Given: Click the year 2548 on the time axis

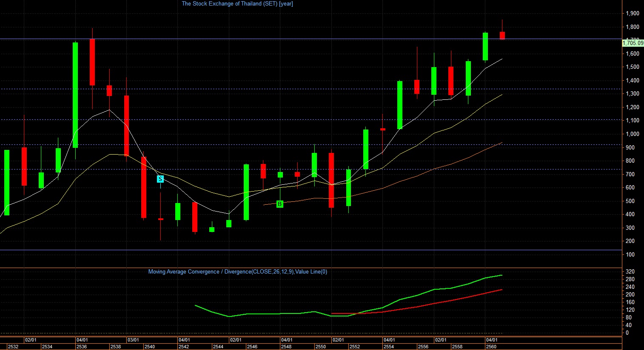Looking at the screenshot, I should [286, 347].
